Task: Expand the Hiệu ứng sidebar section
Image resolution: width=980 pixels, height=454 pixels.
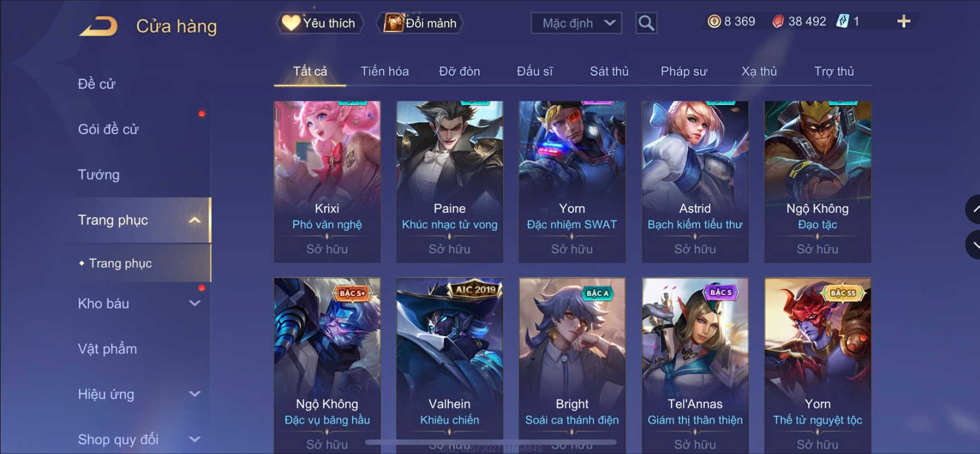Action: coord(194,394)
